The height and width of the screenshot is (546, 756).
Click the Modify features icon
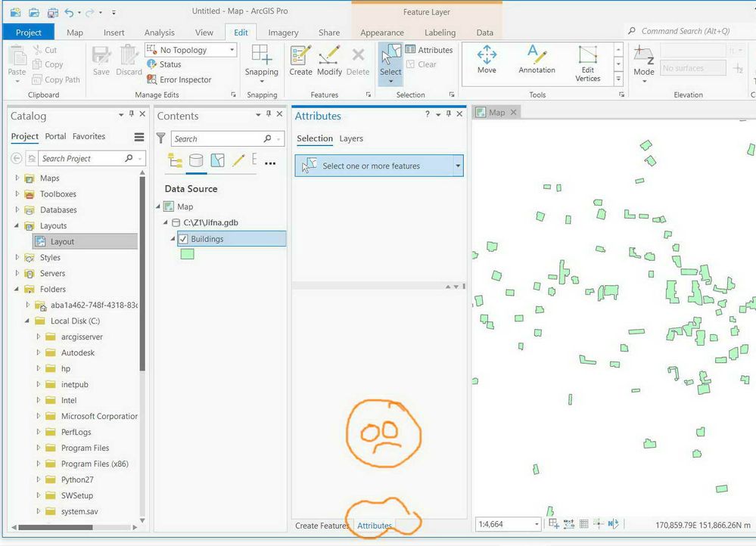click(329, 60)
